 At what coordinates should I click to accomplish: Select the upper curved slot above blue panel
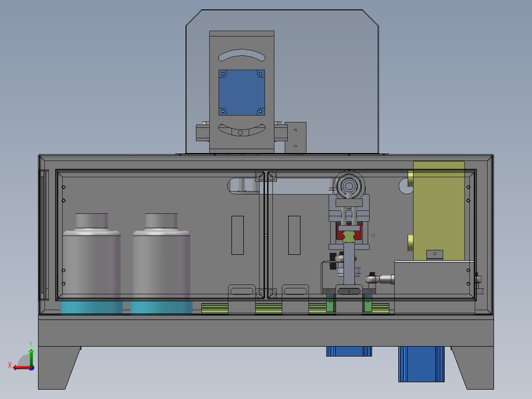(242, 55)
